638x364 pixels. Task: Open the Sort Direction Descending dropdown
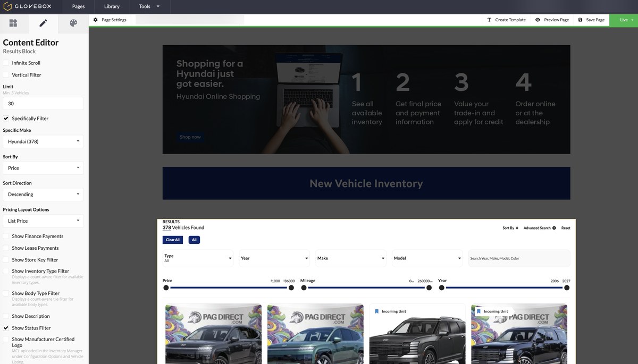pos(43,194)
